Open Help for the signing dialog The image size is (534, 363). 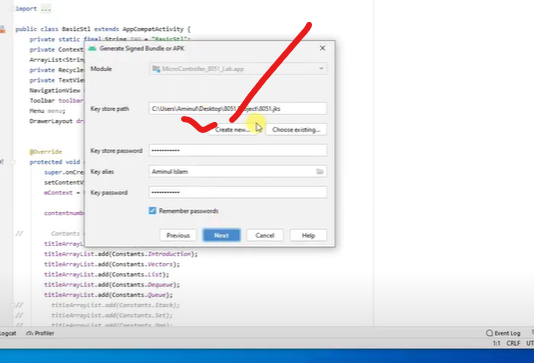pyautogui.click(x=308, y=235)
